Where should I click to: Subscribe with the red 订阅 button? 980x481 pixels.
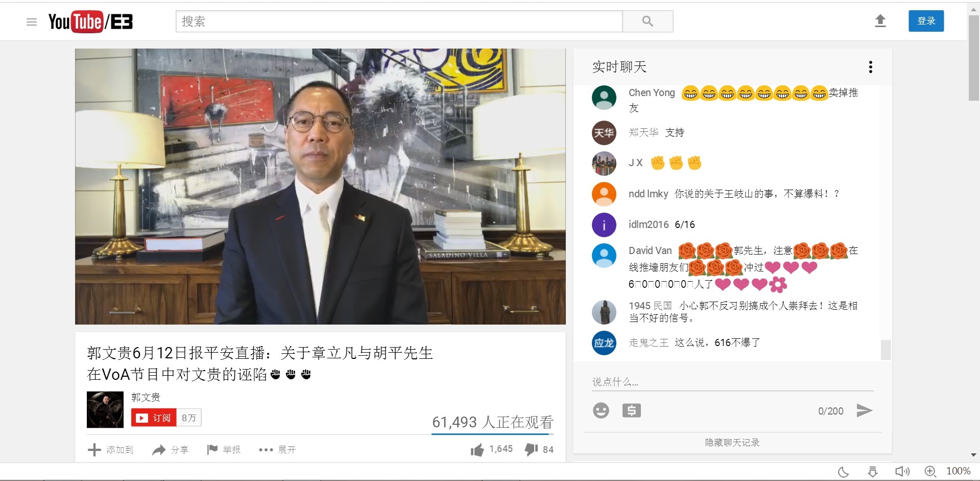154,418
